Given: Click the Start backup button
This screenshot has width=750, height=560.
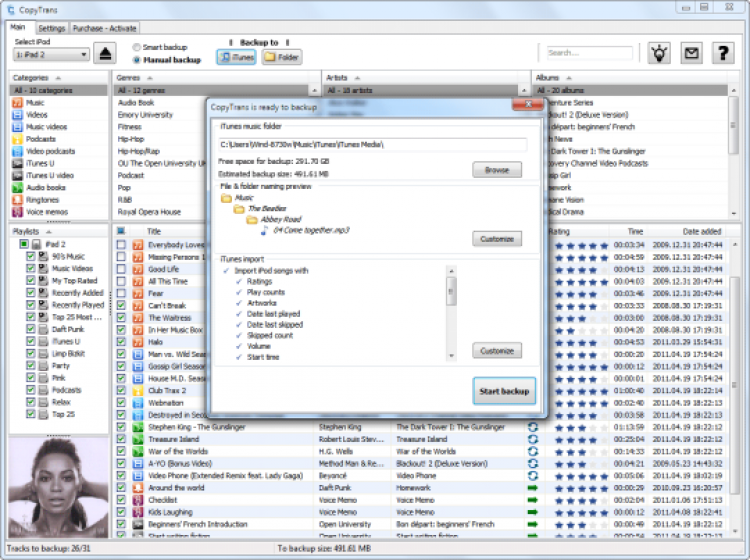Looking at the screenshot, I should (504, 391).
